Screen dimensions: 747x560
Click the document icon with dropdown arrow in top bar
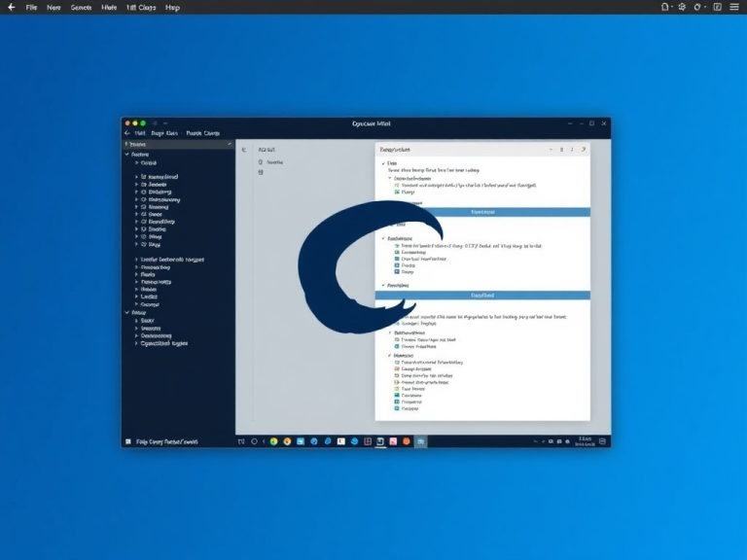click(x=666, y=7)
